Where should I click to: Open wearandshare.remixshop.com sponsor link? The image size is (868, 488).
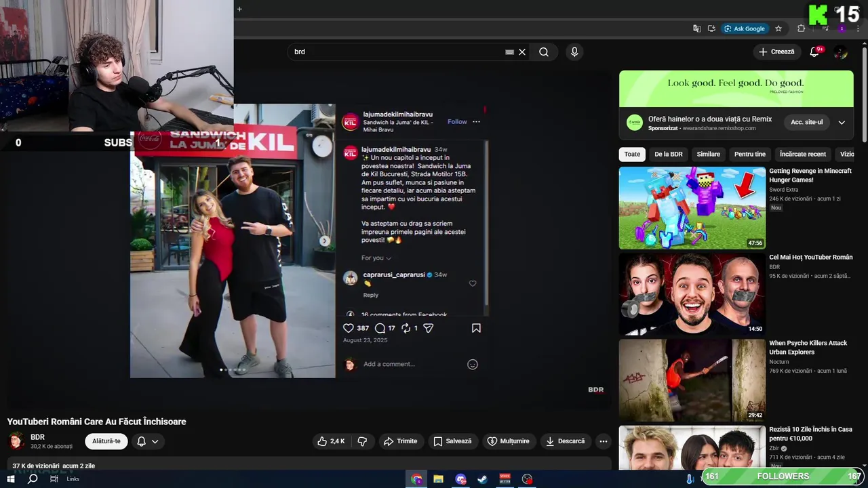(719, 128)
